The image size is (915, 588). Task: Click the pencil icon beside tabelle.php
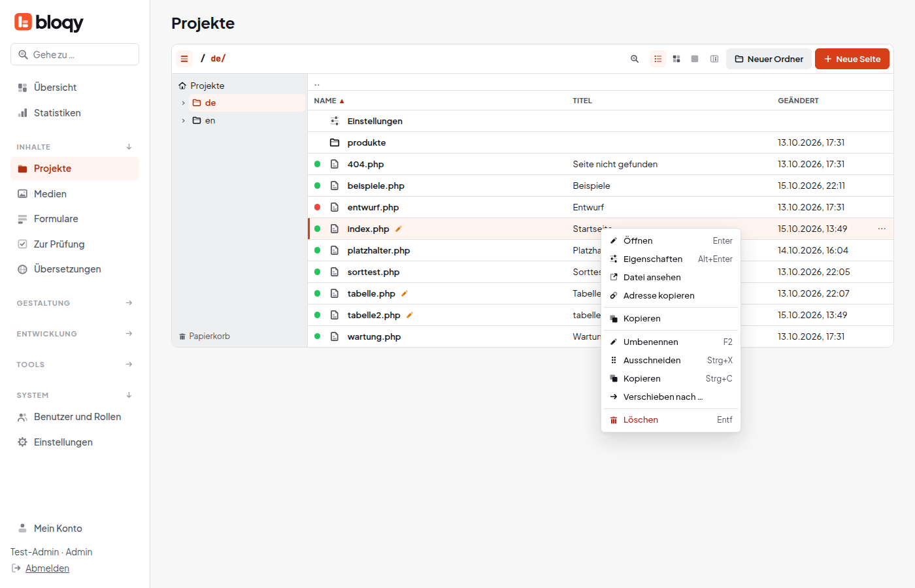click(x=405, y=293)
